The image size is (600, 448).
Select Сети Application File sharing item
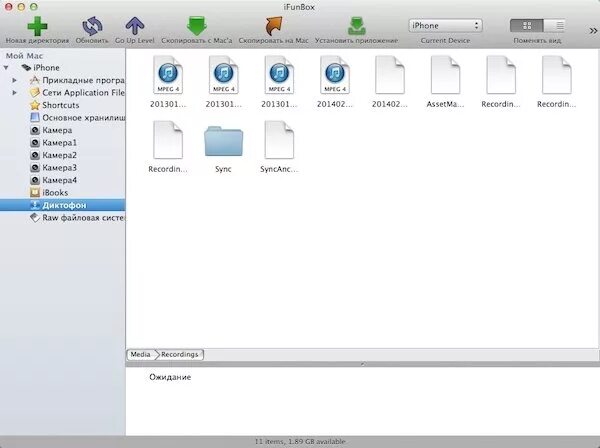click(x=77, y=93)
